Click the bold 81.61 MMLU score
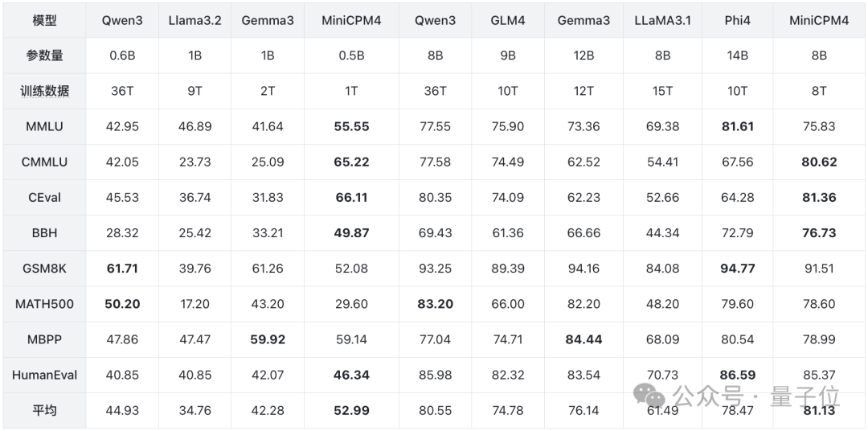This screenshot has width=868, height=431. point(737,127)
